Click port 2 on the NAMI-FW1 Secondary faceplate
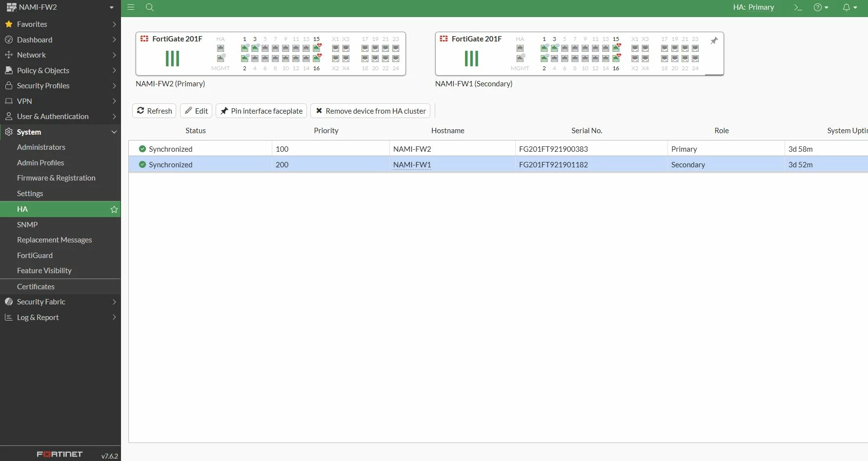This screenshot has height=461, width=868. [544, 58]
